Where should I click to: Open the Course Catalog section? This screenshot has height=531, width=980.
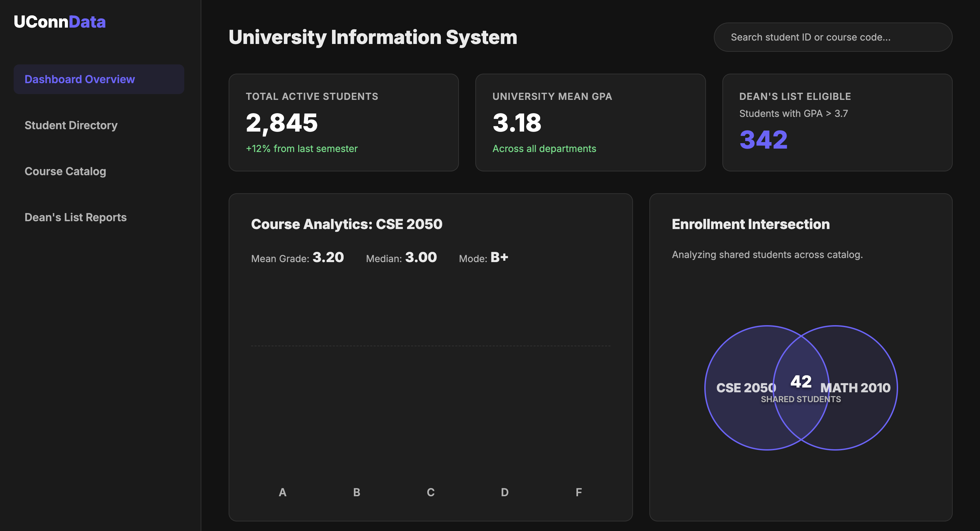coord(66,171)
